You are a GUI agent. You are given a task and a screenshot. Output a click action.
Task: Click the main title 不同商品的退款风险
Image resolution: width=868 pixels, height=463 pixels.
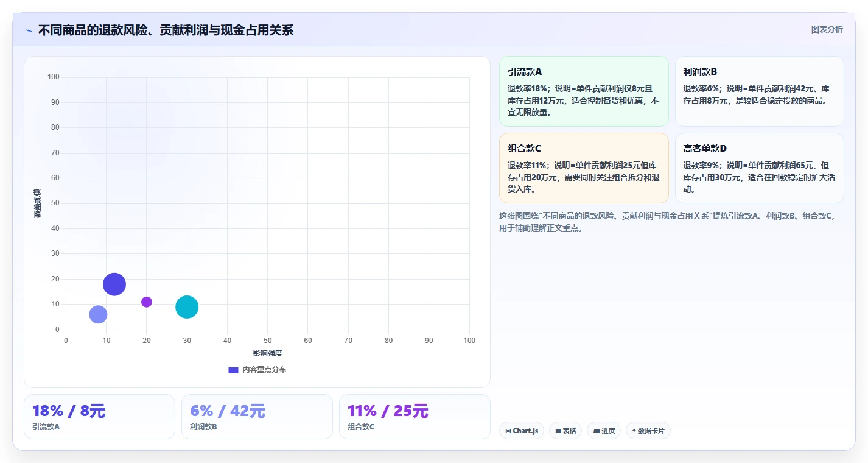tap(166, 30)
